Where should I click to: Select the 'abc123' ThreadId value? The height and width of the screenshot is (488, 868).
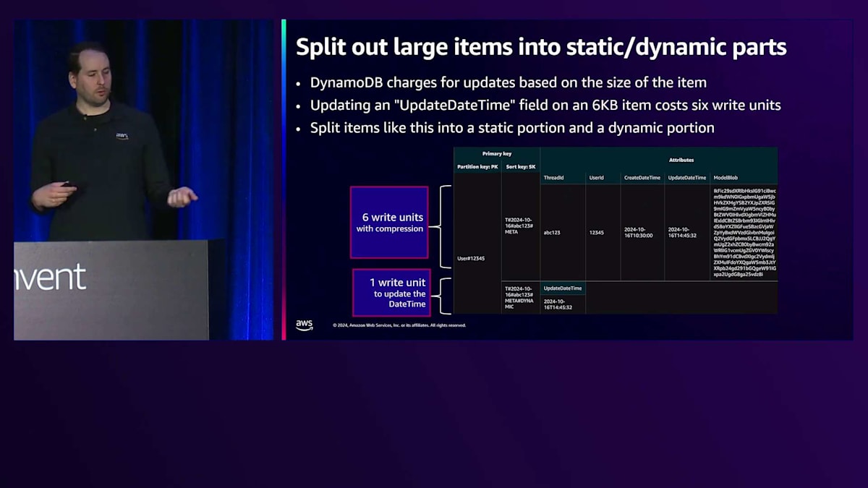[x=552, y=233]
